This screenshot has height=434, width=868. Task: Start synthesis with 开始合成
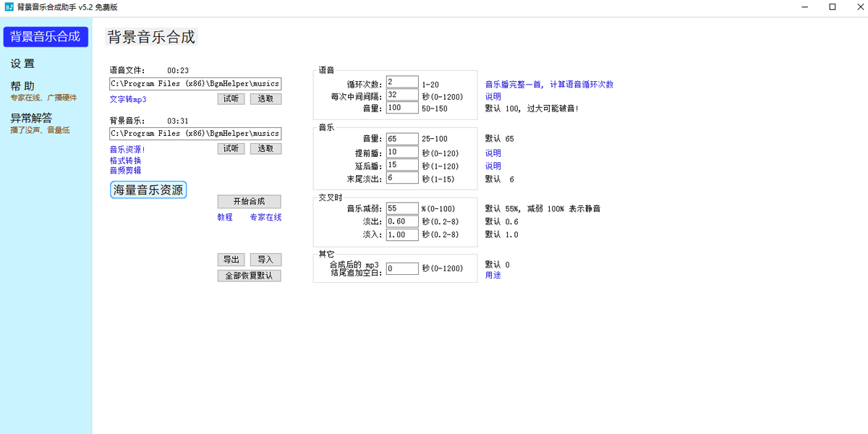tap(249, 202)
